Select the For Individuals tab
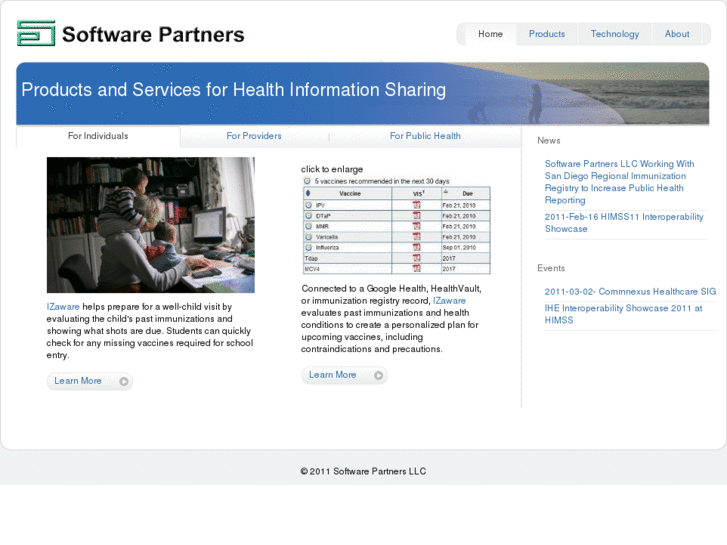Viewport: 727px width, 545px height. pos(98,136)
